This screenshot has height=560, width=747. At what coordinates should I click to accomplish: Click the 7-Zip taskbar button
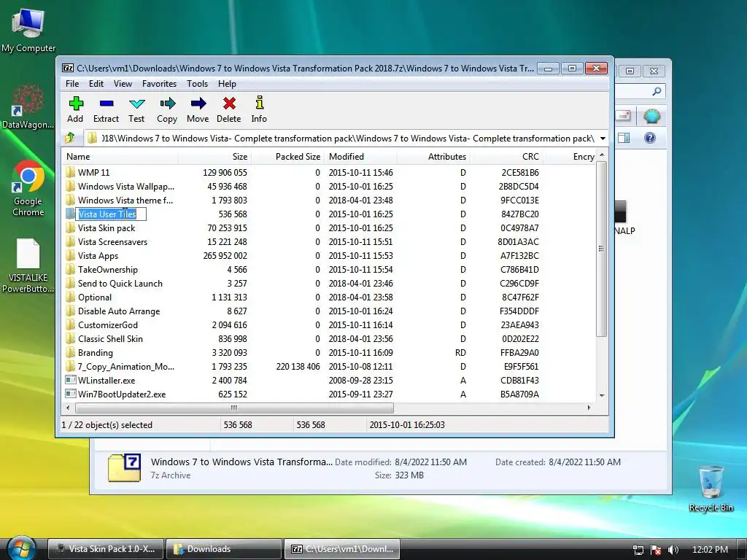pyautogui.click(x=341, y=549)
